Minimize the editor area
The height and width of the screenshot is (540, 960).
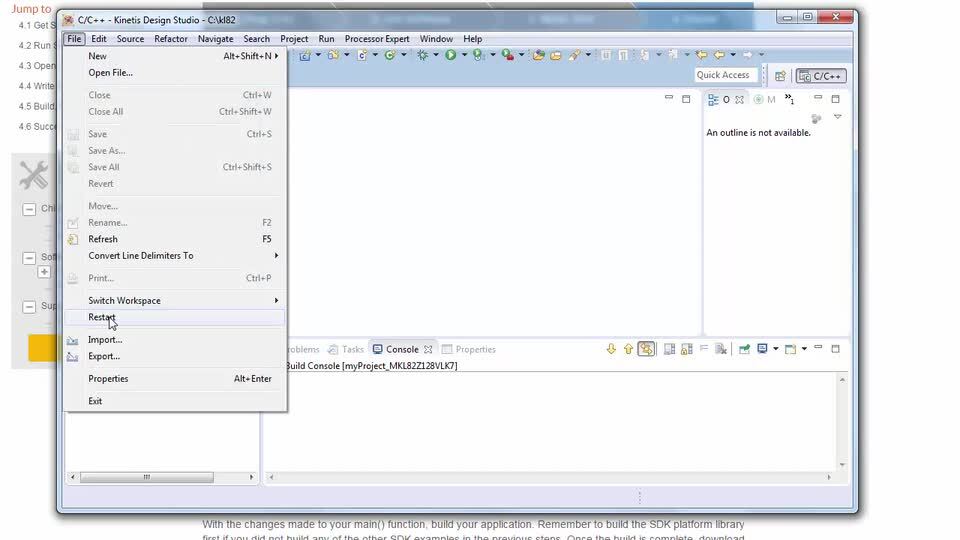click(x=669, y=97)
